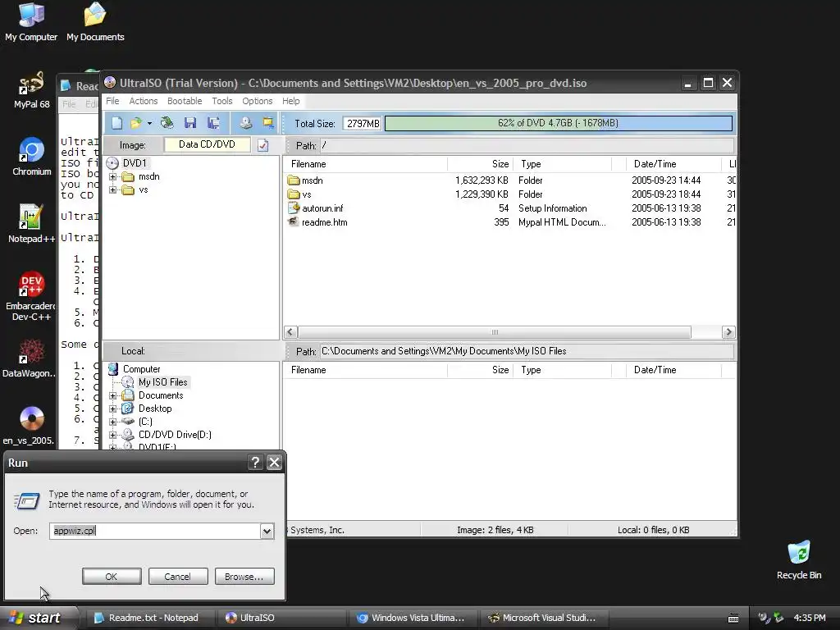
Task: Click the yellow folder toolbar icon after the disc icon
Action: [268, 123]
